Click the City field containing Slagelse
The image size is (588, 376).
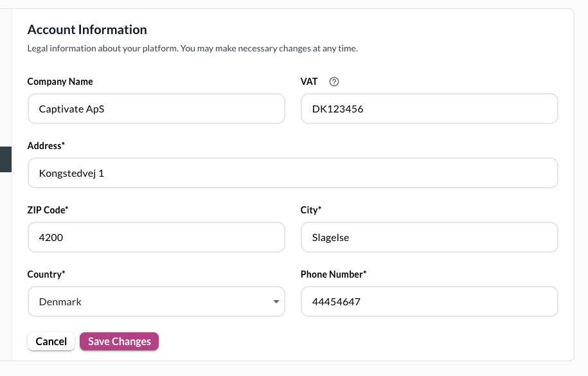tap(429, 237)
